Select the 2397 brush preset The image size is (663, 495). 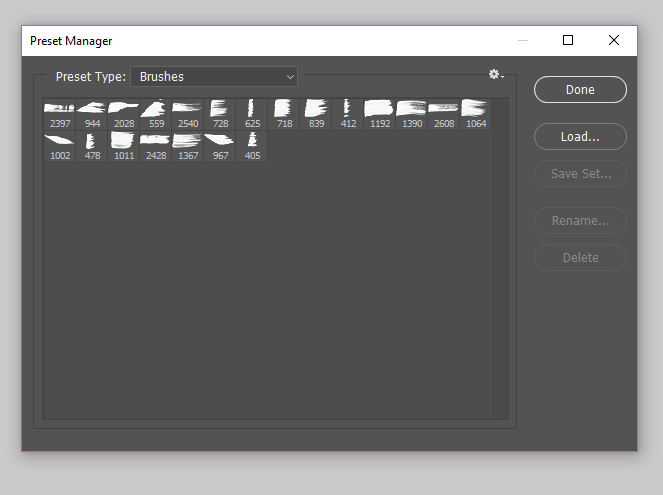(x=60, y=114)
